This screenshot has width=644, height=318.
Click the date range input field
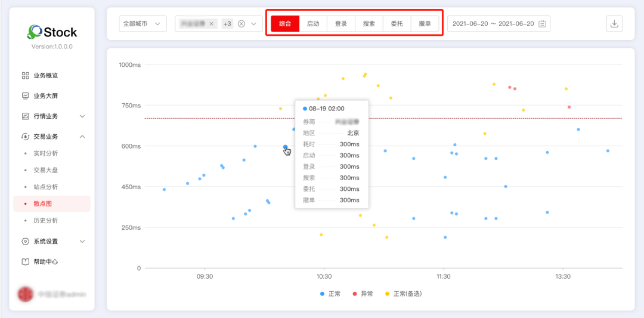point(493,24)
